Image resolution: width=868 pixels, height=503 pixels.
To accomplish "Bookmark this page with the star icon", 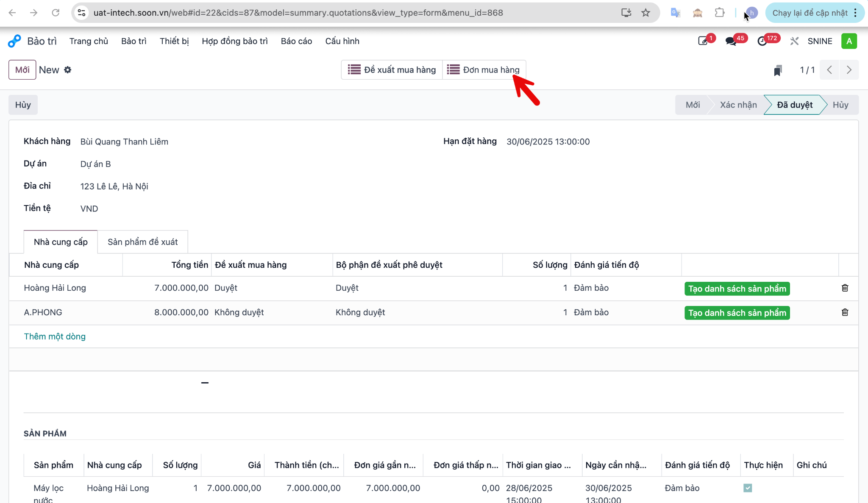I will point(645,13).
